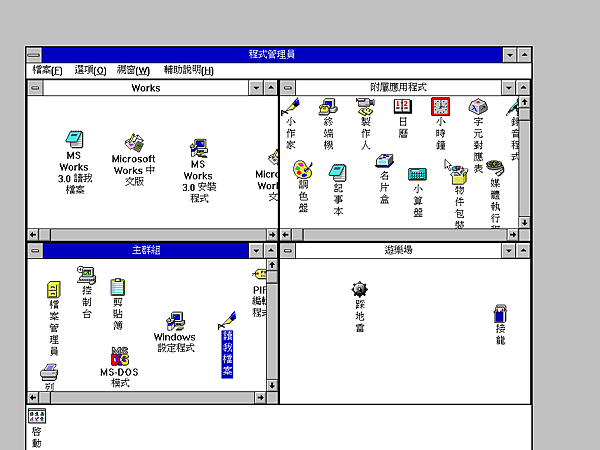Minimize the 主群組 group window
The width and height of the screenshot is (600, 450).
[256, 251]
